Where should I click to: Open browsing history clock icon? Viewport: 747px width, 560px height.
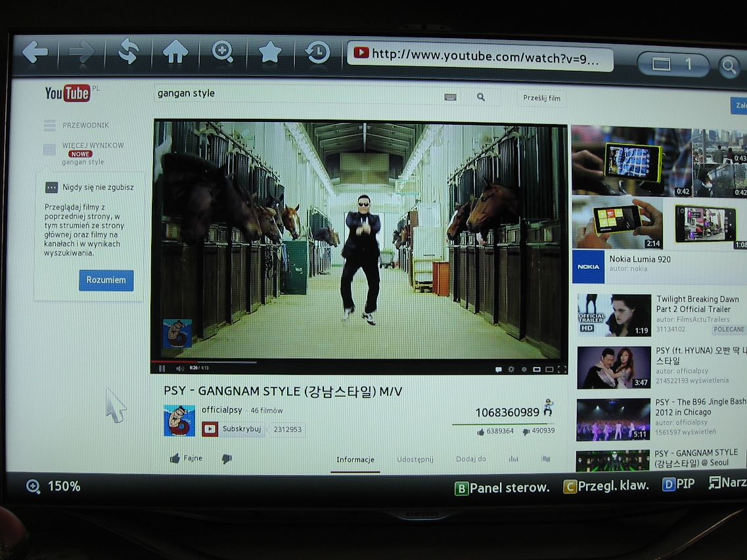(x=317, y=53)
